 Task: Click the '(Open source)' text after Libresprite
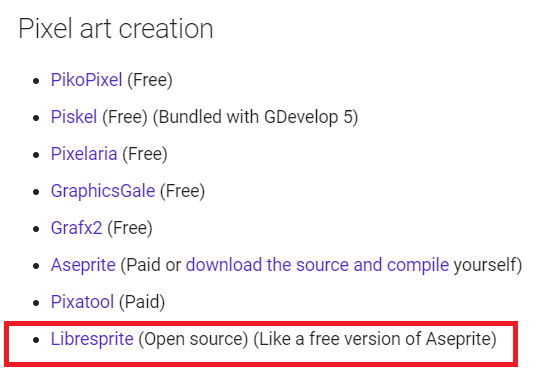point(193,339)
